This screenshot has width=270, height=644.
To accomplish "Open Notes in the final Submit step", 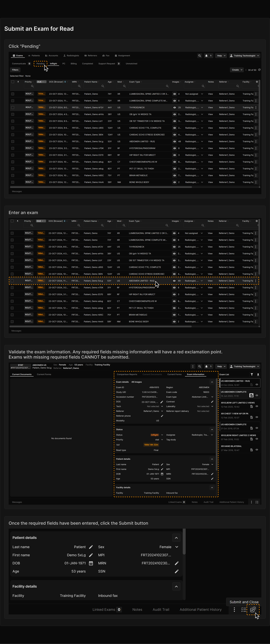I will pos(137,610).
